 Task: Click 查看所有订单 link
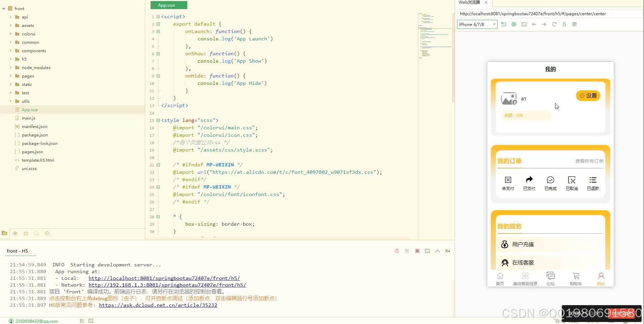[x=589, y=161]
